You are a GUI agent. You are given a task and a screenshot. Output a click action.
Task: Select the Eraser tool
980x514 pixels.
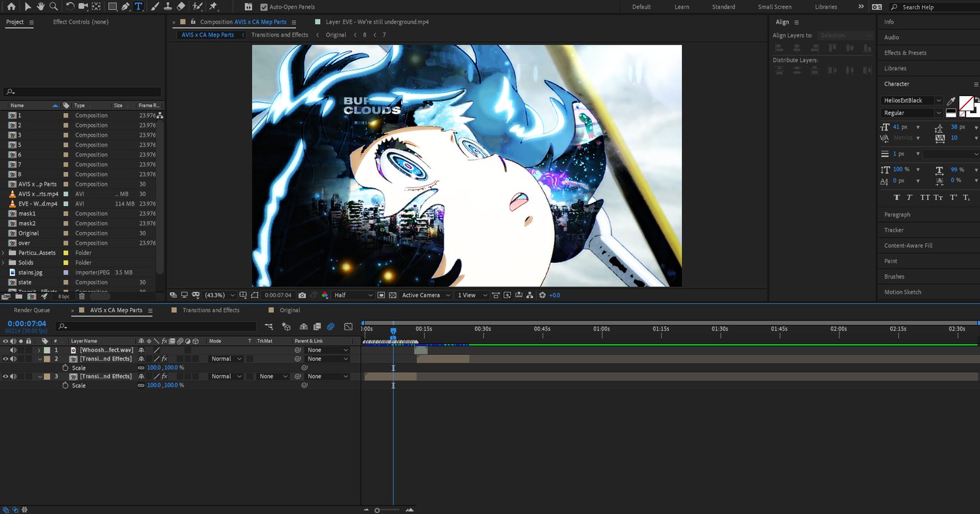(x=181, y=7)
